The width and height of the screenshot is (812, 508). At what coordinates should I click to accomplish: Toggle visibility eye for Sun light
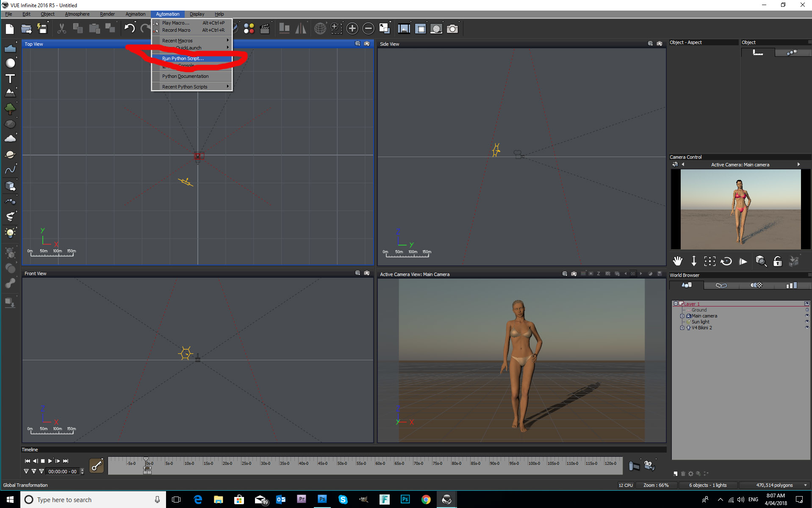pos(807,322)
